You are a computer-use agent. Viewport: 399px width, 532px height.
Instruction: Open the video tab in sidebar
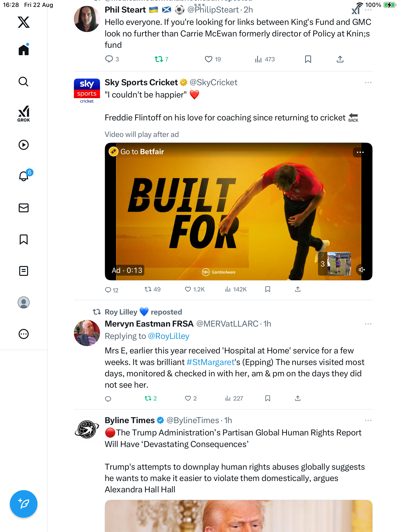[24, 145]
